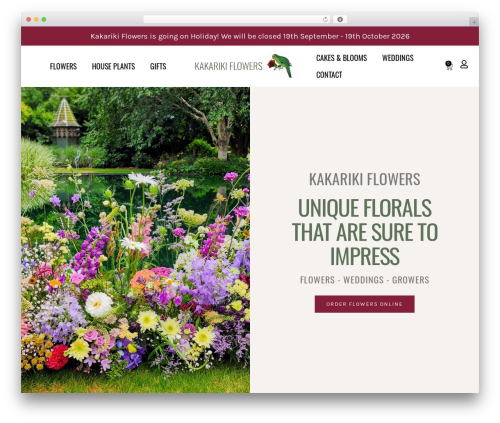The image size is (500, 423).
Task: Open a new browser tab with plus
Action: click(x=474, y=22)
